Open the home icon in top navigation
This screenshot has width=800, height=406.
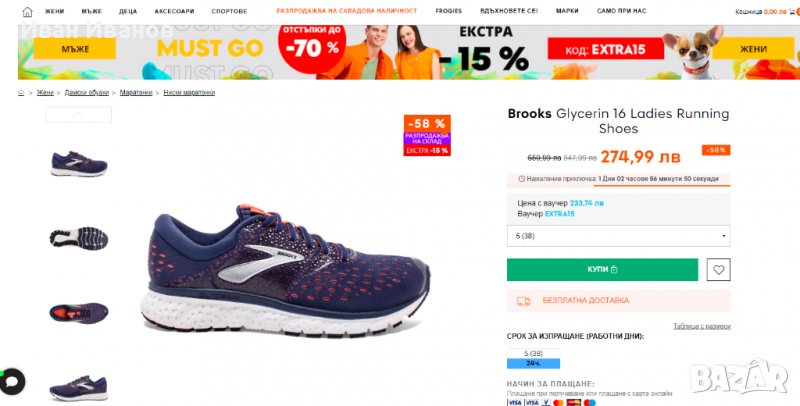[x=27, y=12]
